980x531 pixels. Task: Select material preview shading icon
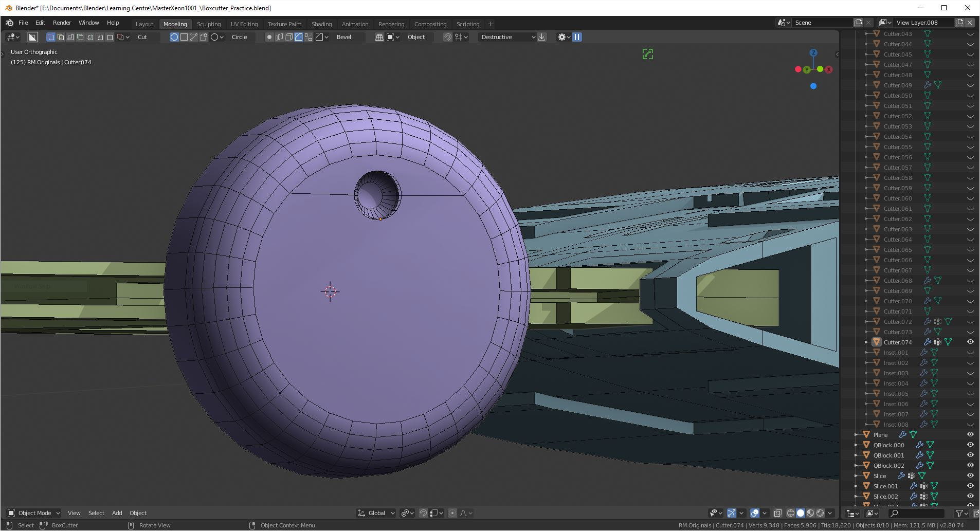810,513
